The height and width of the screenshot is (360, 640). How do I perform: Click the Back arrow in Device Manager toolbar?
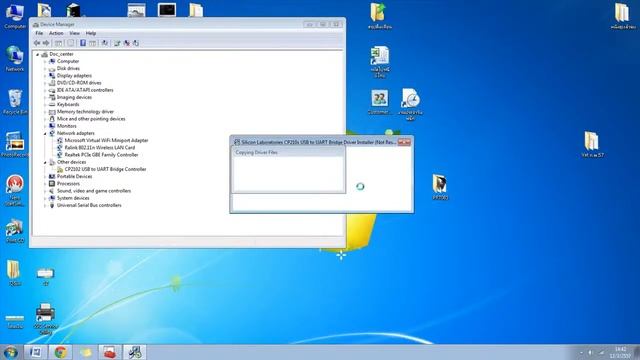point(37,43)
